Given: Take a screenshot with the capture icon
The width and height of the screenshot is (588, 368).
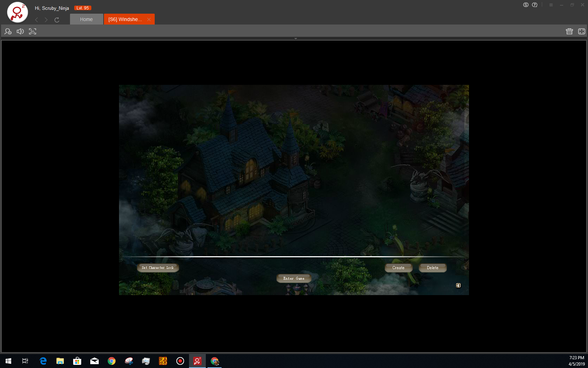Looking at the screenshot, I should pyautogui.click(x=33, y=32).
